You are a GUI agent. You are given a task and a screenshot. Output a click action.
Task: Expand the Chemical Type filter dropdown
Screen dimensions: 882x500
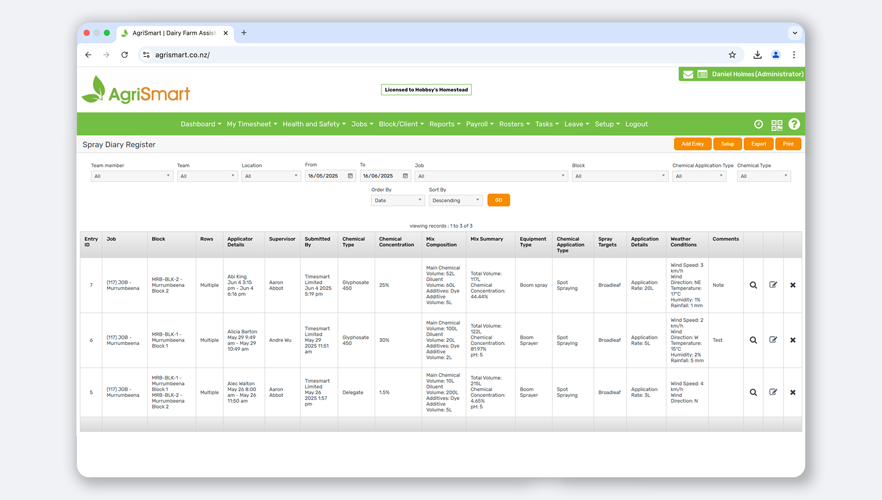click(x=763, y=176)
